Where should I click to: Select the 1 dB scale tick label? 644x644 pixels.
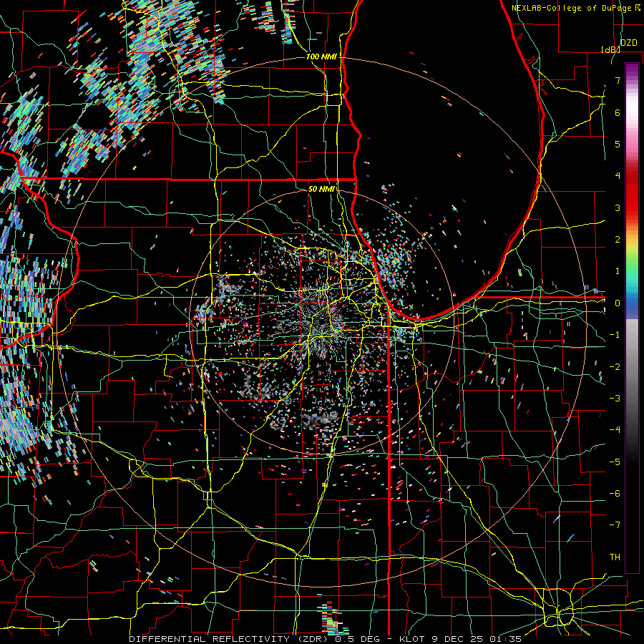(x=618, y=271)
